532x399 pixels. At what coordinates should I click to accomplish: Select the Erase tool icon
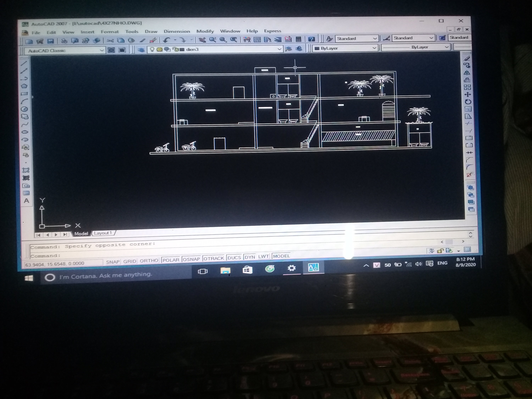[467, 58]
